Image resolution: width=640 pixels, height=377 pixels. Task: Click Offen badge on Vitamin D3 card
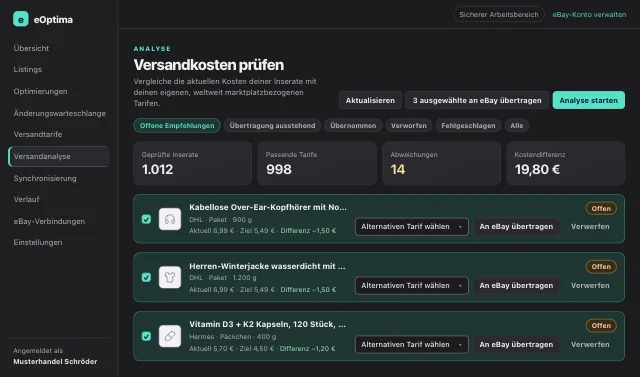601,326
